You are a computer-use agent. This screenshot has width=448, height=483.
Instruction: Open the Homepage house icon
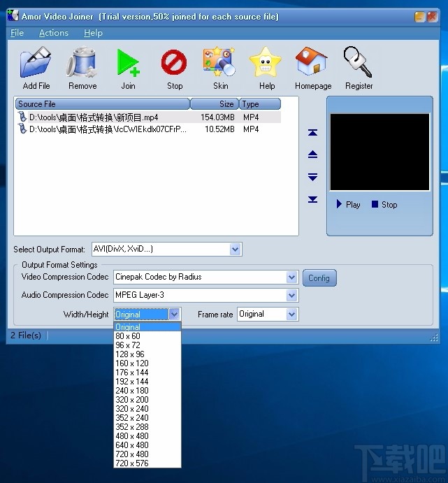coord(312,62)
